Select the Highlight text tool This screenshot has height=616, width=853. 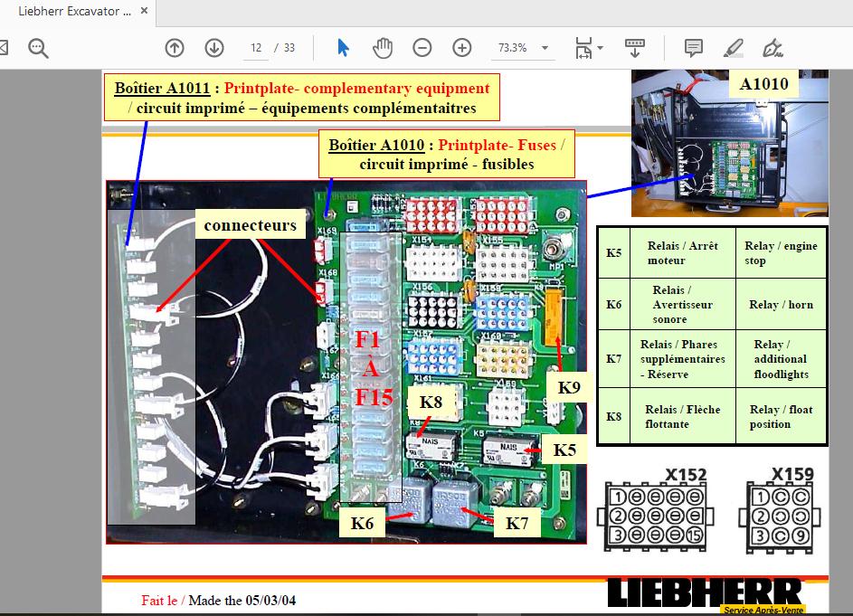735,47
